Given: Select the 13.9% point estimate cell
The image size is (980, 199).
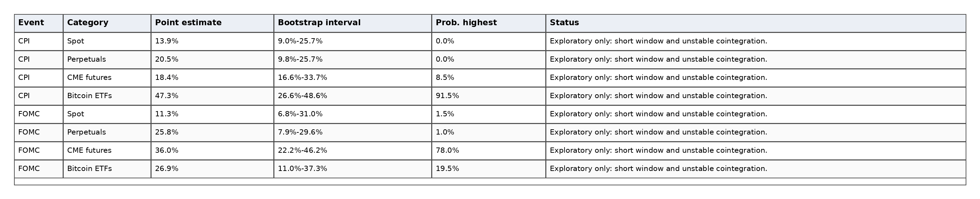Looking at the screenshot, I should pyautogui.click(x=212, y=41).
